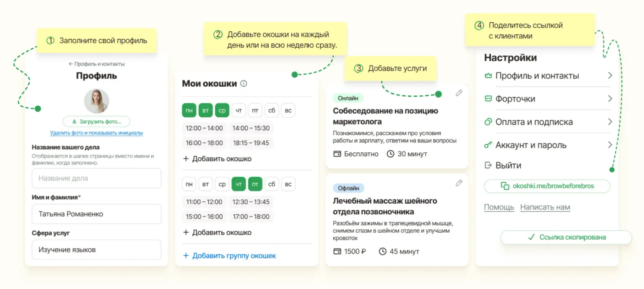
Task: Click the wallet icon beside 1500 ₽
Action: [337, 251]
